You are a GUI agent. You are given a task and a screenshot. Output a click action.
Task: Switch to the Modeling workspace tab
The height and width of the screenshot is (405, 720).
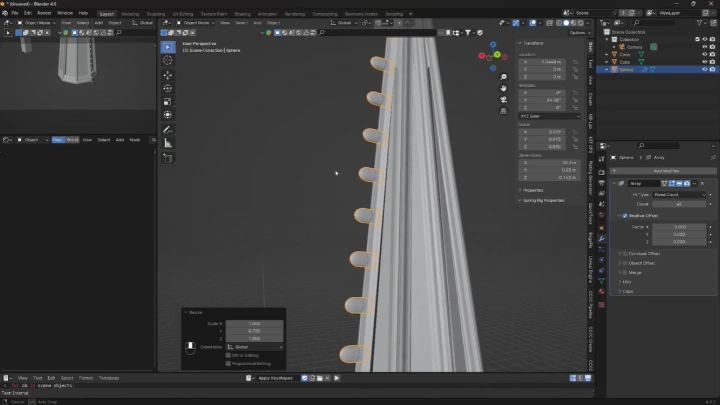pyautogui.click(x=130, y=14)
